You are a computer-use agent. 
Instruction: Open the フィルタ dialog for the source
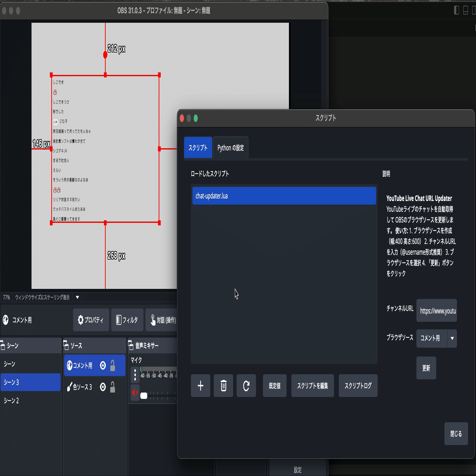coord(127,320)
